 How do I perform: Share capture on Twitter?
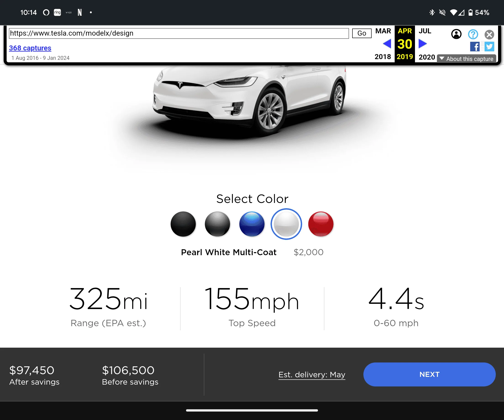tap(489, 47)
